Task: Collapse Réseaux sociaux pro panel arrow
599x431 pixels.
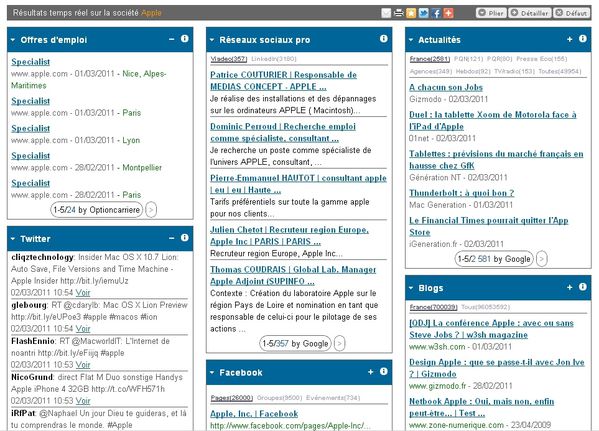Action: [212, 40]
